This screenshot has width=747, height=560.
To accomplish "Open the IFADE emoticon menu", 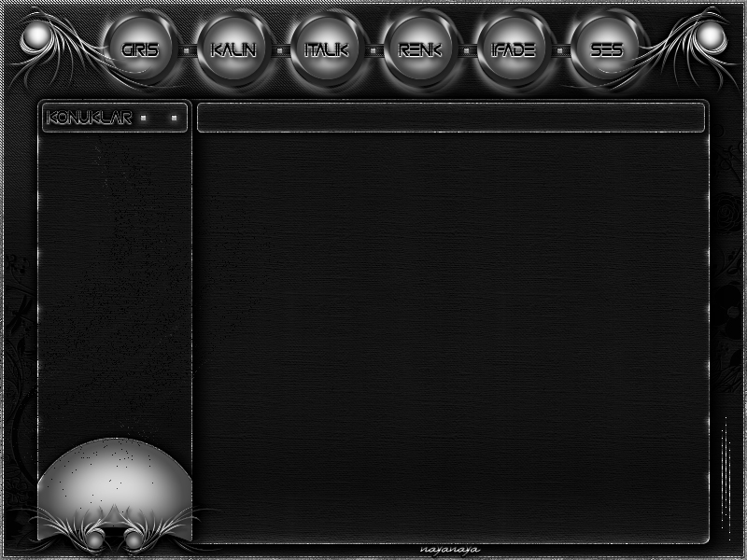I will [x=513, y=50].
